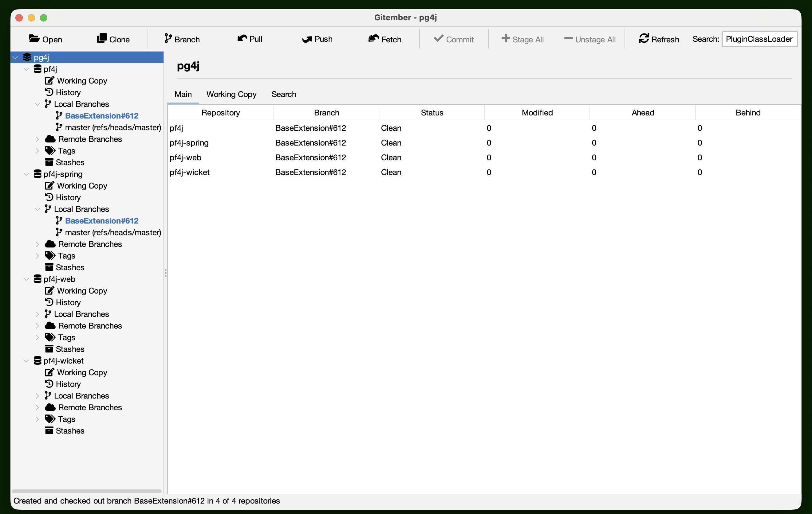Sort table by Modified column header

coord(537,112)
